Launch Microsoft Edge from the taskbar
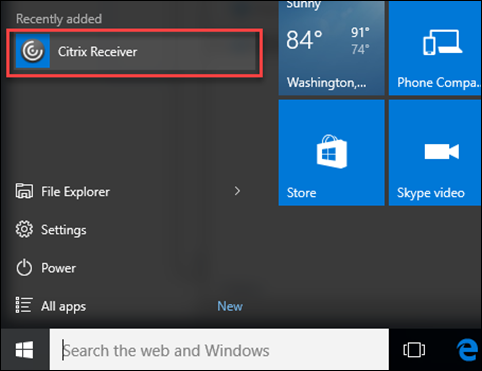This screenshot has height=371, width=482. pyautogui.click(x=467, y=350)
